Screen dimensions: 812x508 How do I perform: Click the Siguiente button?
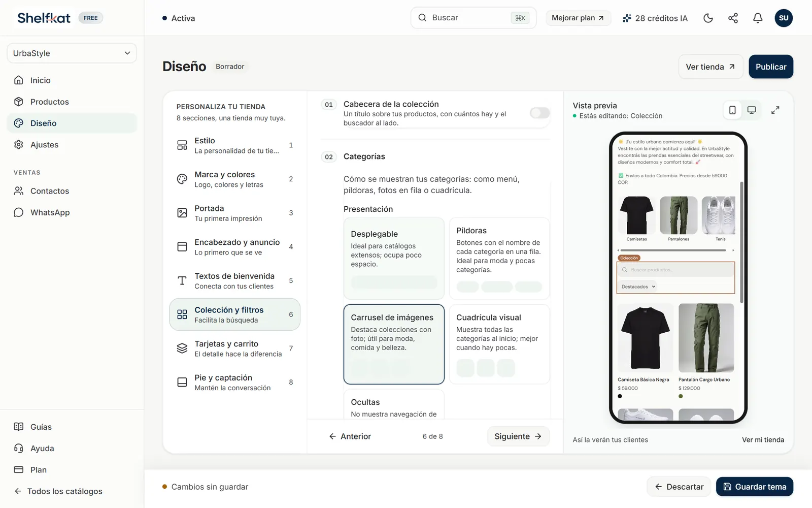[x=518, y=436]
